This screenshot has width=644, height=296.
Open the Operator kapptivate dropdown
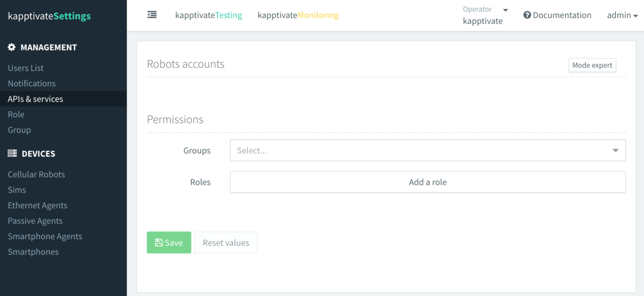[485, 16]
